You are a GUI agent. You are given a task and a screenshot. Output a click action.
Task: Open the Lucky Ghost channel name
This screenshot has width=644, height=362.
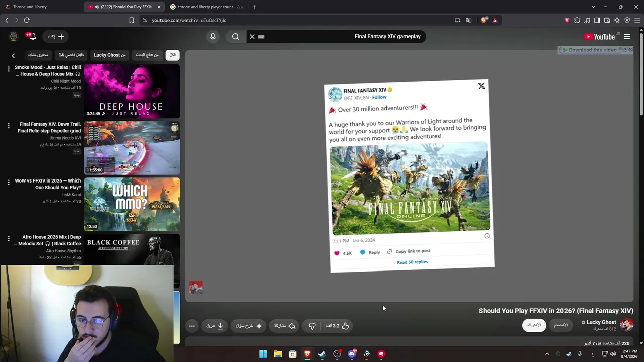[x=601, y=322]
